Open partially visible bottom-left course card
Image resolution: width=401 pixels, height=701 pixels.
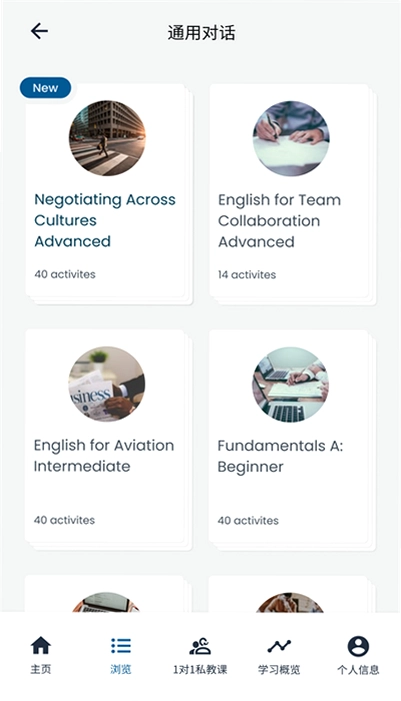coord(104,594)
